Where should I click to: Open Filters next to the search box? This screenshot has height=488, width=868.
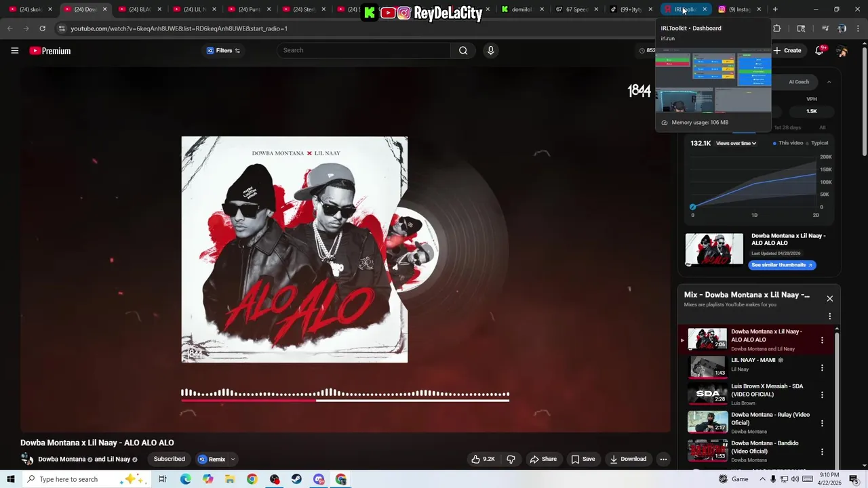pos(223,50)
